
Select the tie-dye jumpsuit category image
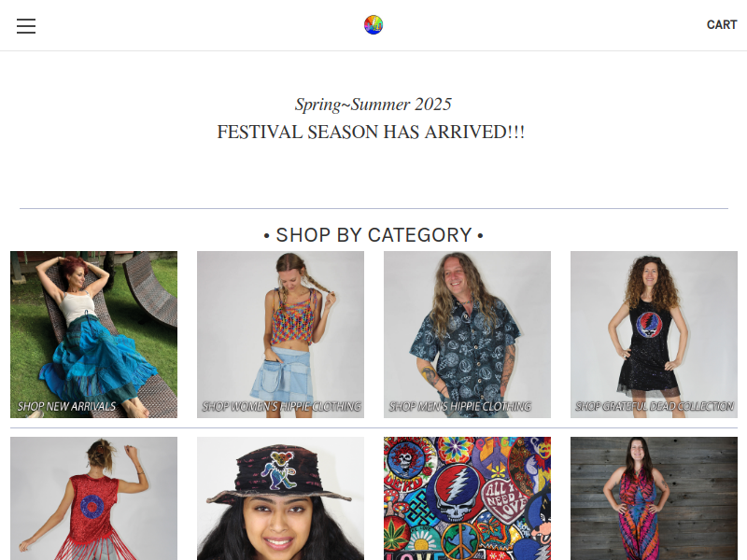coord(655,498)
